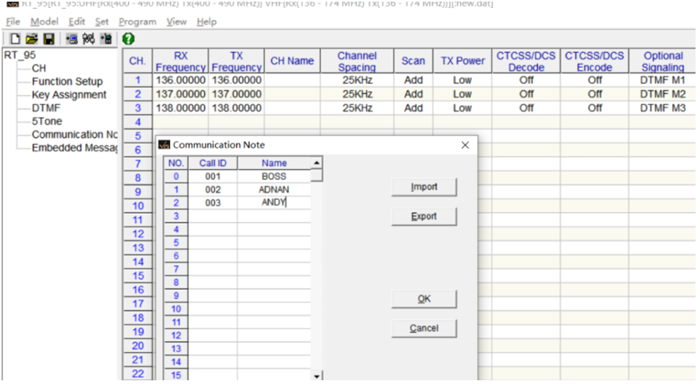Click the Import button
This screenshot has width=700, height=384.
coord(424,187)
